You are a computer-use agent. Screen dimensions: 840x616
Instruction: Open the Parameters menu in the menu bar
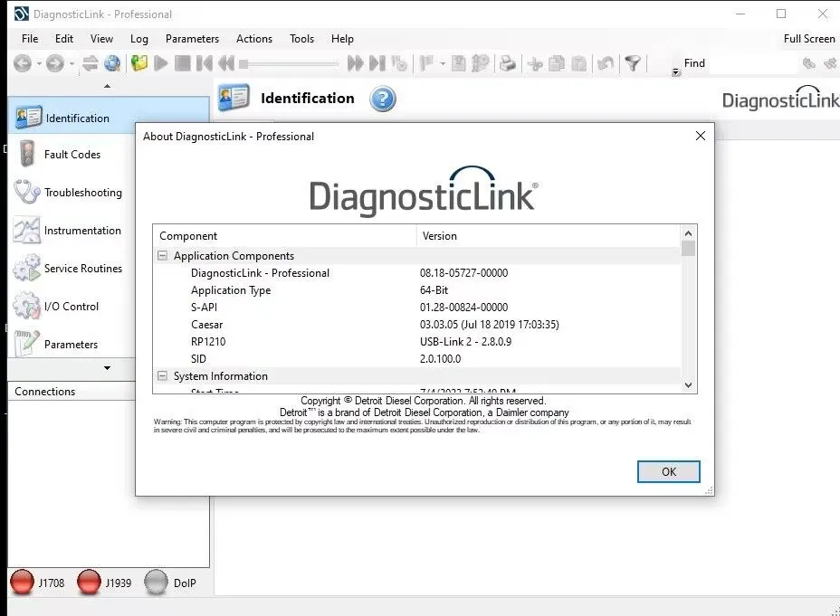[192, 39]
